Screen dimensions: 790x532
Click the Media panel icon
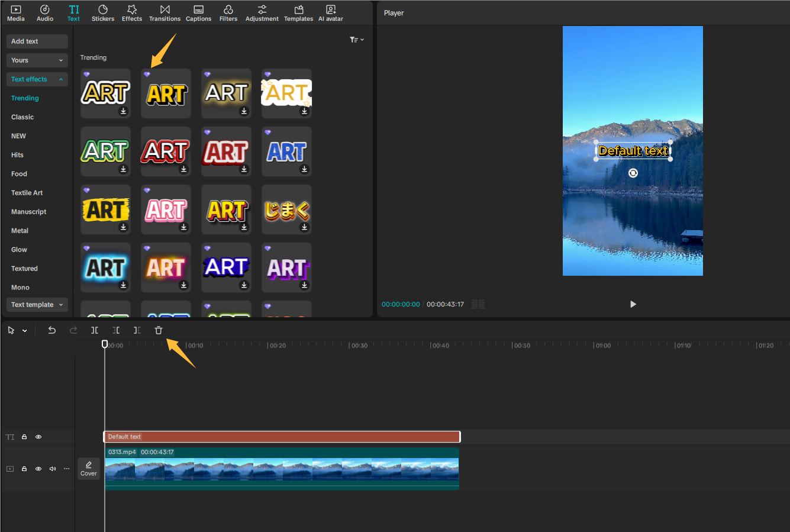point(15,12)
